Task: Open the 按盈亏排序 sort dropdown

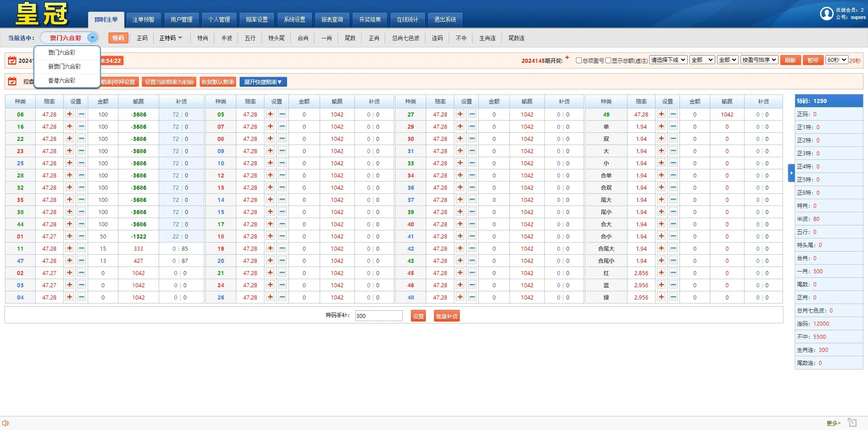Action: [759, 60]
